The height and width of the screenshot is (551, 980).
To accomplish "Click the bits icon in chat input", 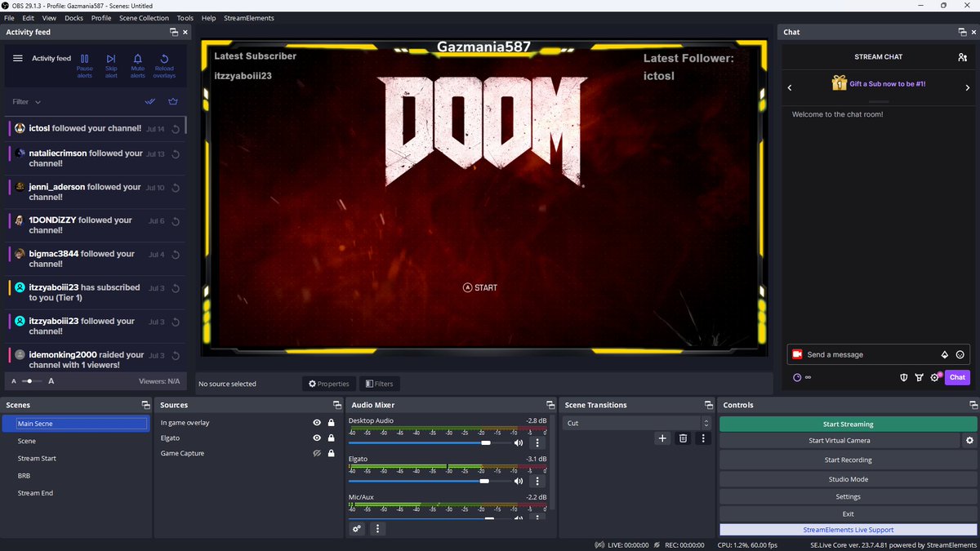I will (944, 355).
